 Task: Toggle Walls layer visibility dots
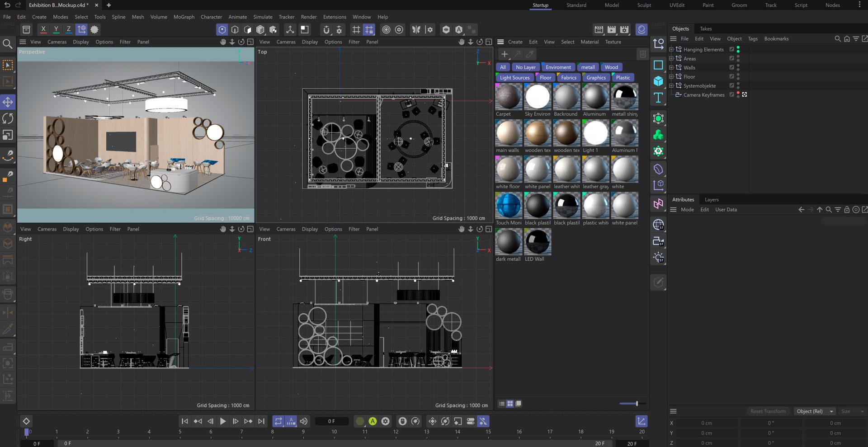click(738, 67)
